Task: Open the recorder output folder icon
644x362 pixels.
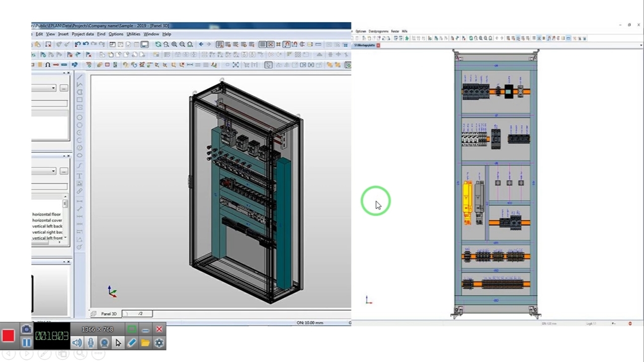Action: point(145,343)
